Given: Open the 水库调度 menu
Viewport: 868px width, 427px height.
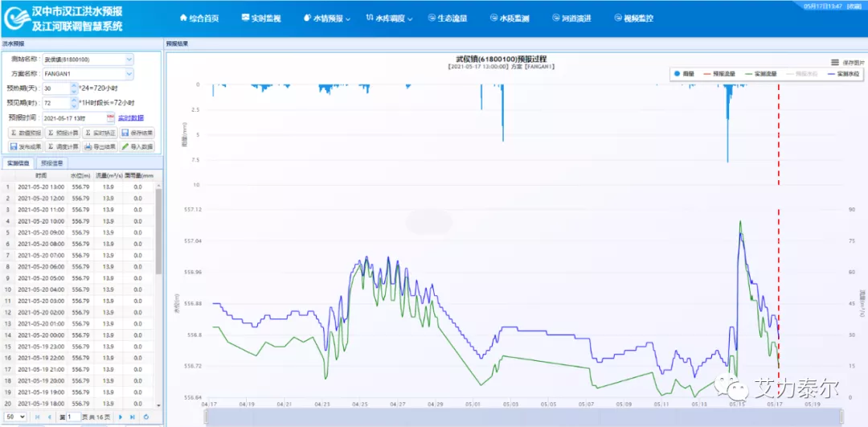Looking at the screenshot, I should pos(390,18).
